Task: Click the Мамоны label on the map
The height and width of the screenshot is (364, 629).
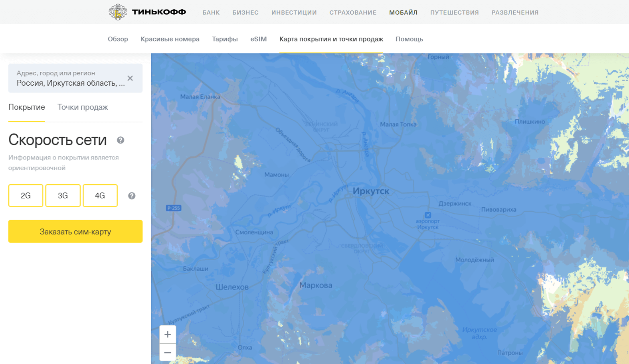Action: click(276, 175)
